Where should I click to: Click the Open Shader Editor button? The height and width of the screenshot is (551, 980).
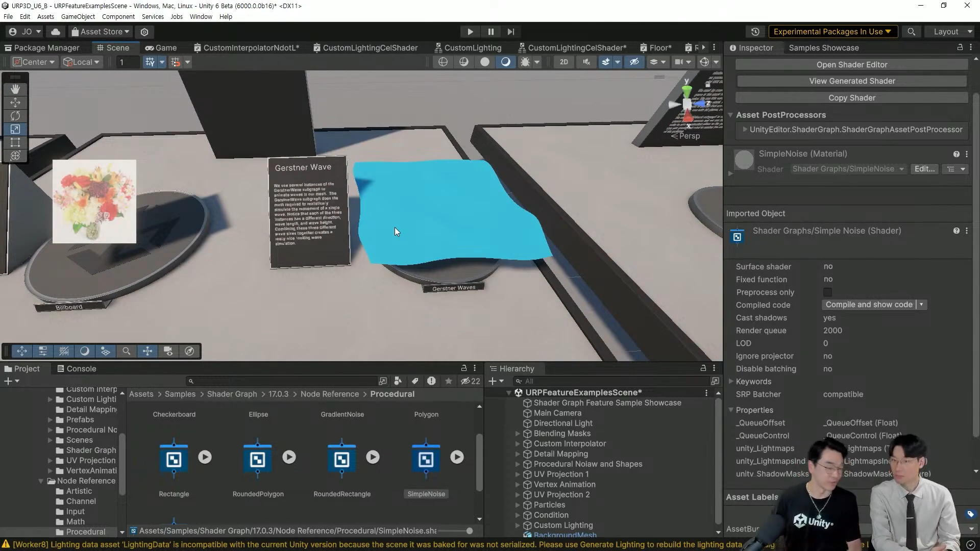(851, 65)
